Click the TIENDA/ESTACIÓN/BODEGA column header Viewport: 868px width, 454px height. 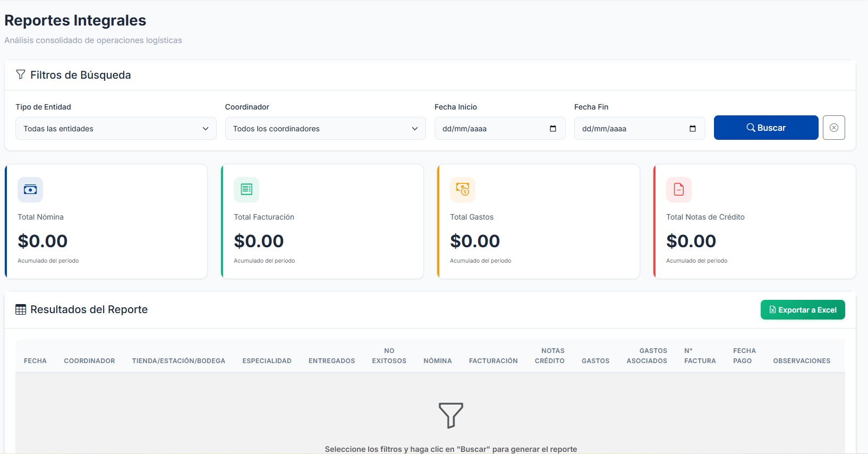click(x=178, y=361)
